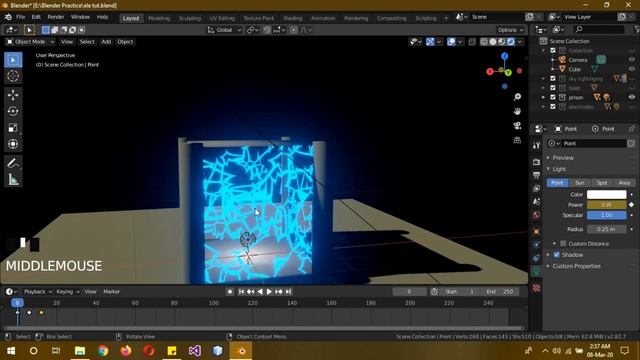640x360 pixels.
Task: Switch to the Animation workspace tab
Action: pos(323,18)
